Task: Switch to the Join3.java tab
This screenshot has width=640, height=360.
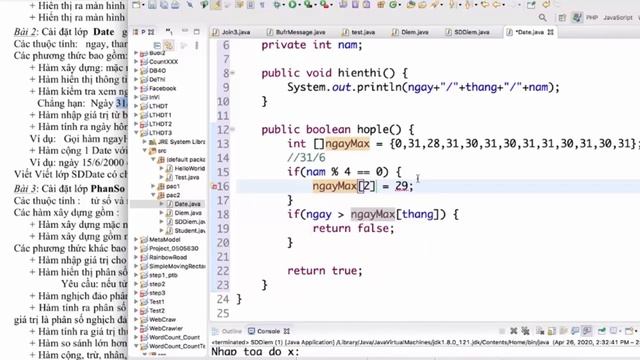Action: click(x=231, y=32)
